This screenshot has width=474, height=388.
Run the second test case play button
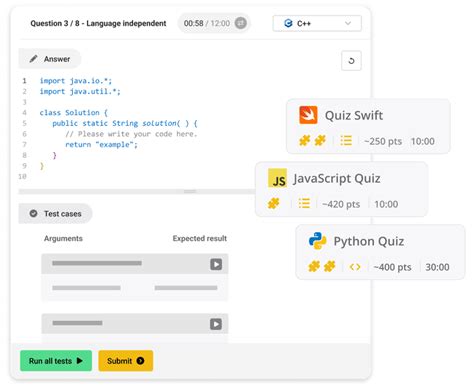click(x=216, y=324)
